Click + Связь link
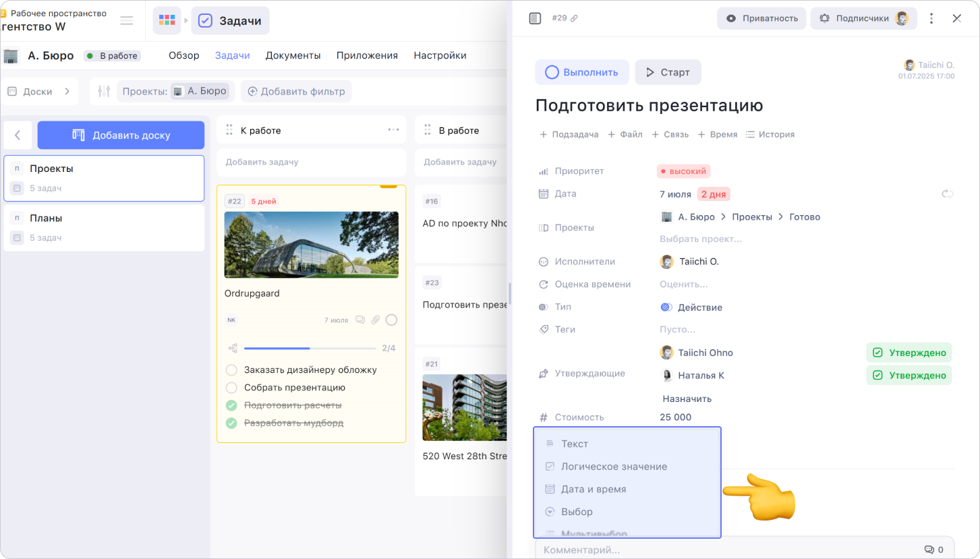 670,134
